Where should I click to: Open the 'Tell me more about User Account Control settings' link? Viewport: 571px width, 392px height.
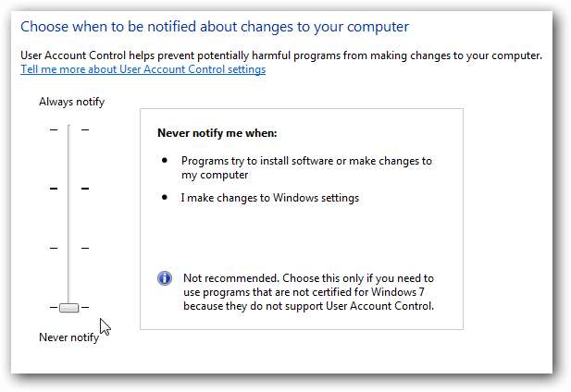click(143, 69)
